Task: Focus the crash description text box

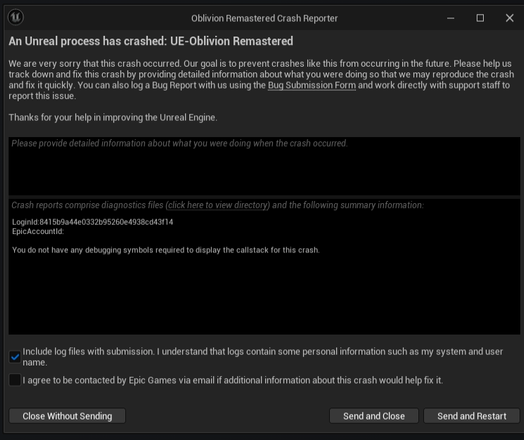Action: [x=264, y=166]
